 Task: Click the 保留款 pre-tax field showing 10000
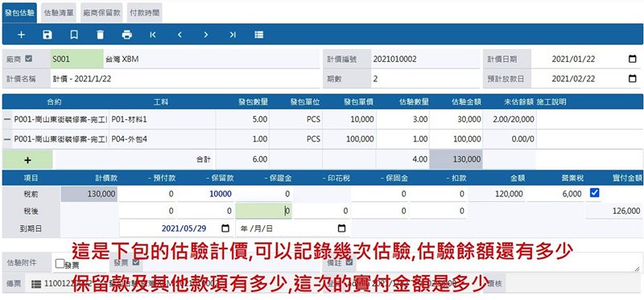[x=206, y=194]
